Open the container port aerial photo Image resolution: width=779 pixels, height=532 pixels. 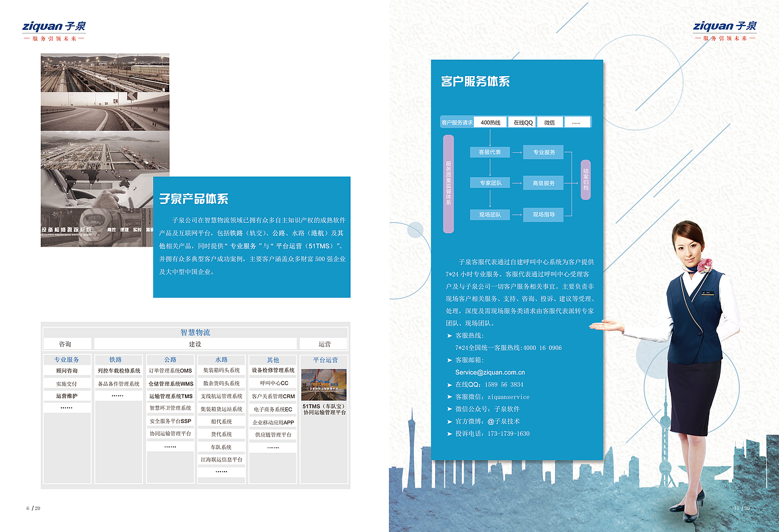pyautogui.click(x=105, y=150)
